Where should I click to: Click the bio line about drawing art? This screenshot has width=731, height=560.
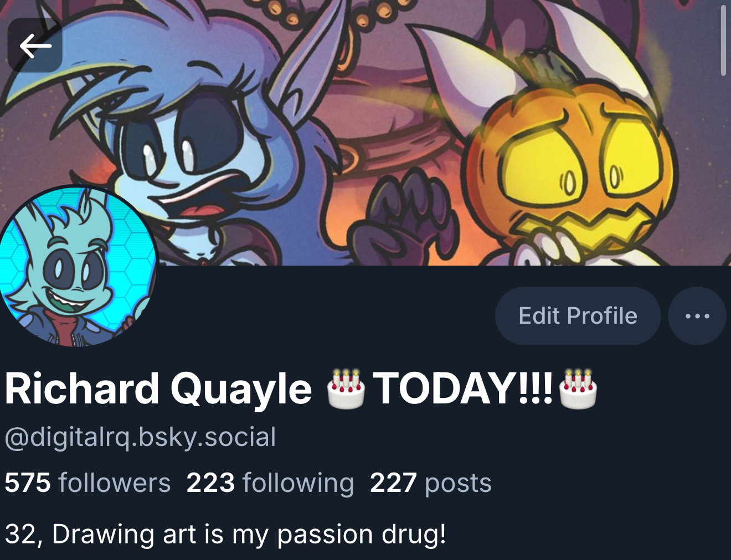(x=225, y=535)
